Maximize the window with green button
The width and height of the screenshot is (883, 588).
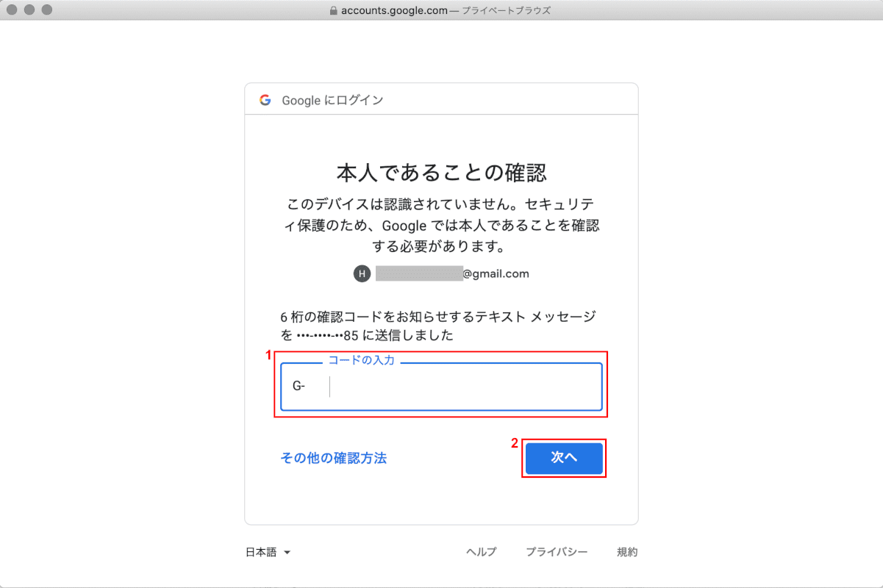pos(47,10)
